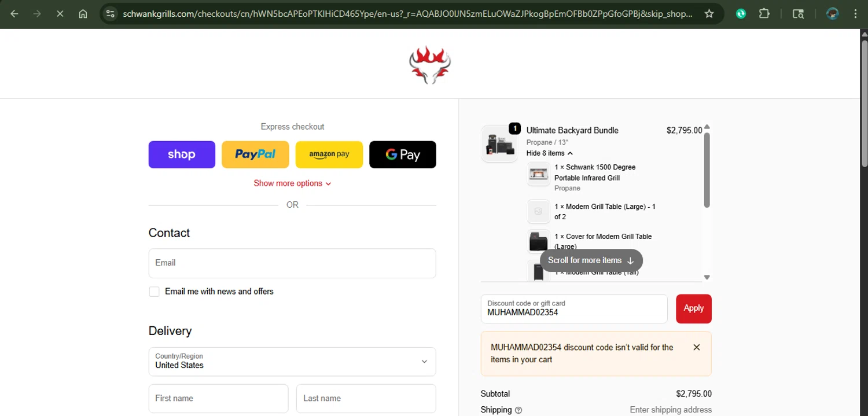Open the media control toolbar icon
The image size is (868, 416).
(x=798, y=14)
